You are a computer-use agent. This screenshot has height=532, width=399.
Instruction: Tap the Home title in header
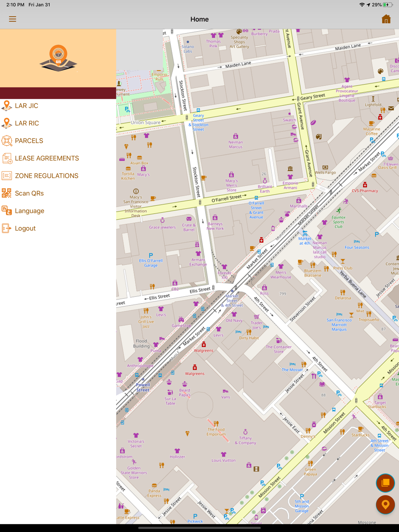pos(199,19)
